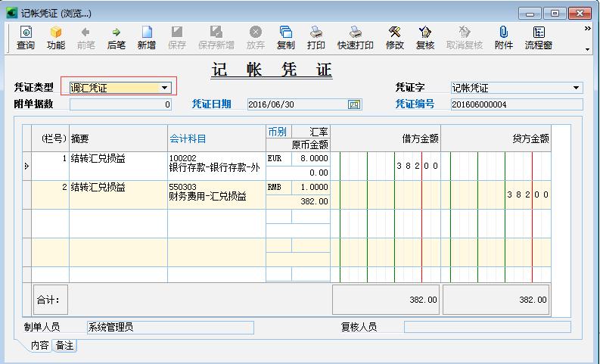Viewport: 600px width, 364px height.
Task: Expand the 凭证类型 dropdown arrow
Action: point(164,88)
